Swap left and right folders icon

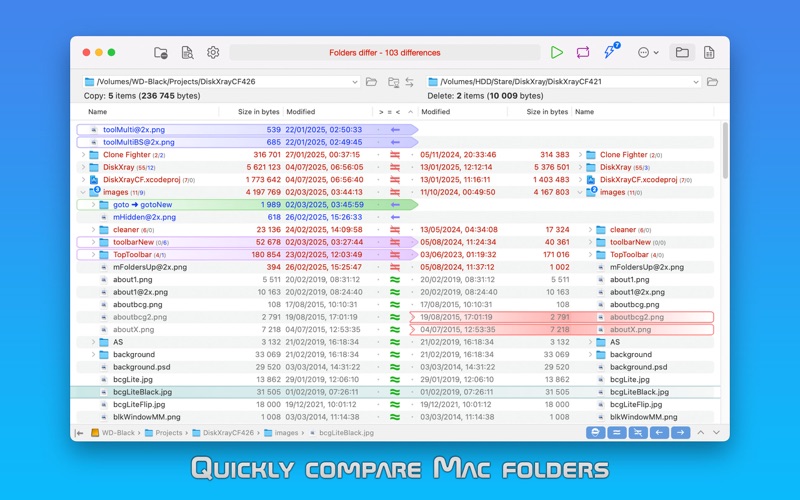[x=409, y=82]
